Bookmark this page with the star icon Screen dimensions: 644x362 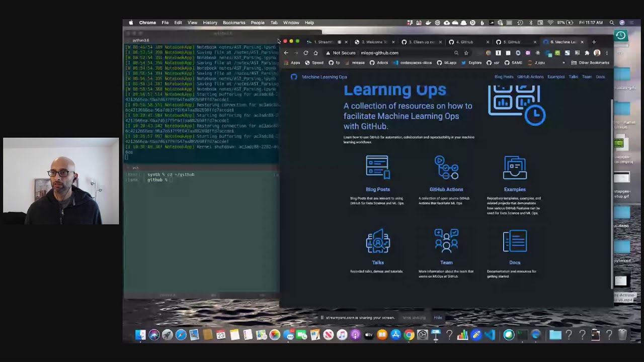[466, 53]
